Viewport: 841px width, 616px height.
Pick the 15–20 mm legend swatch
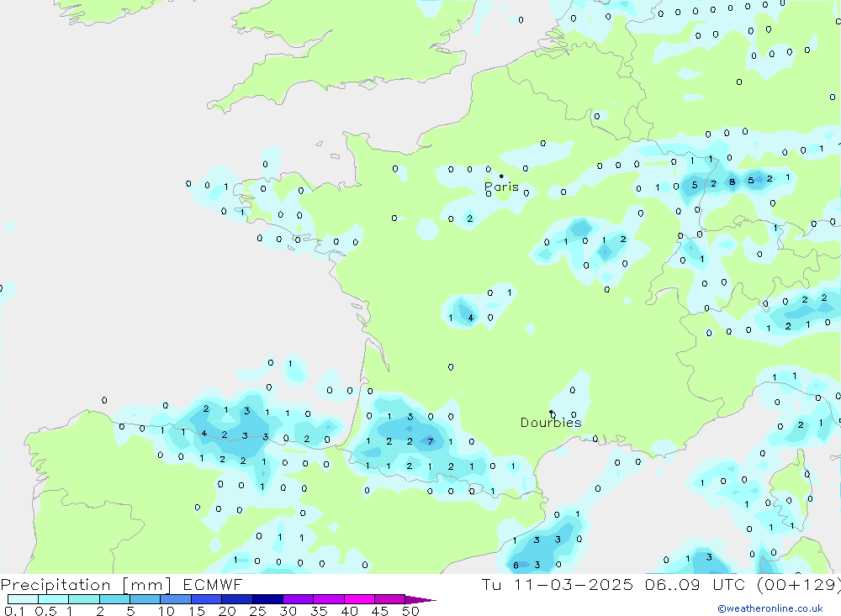[x=207, y=599]
